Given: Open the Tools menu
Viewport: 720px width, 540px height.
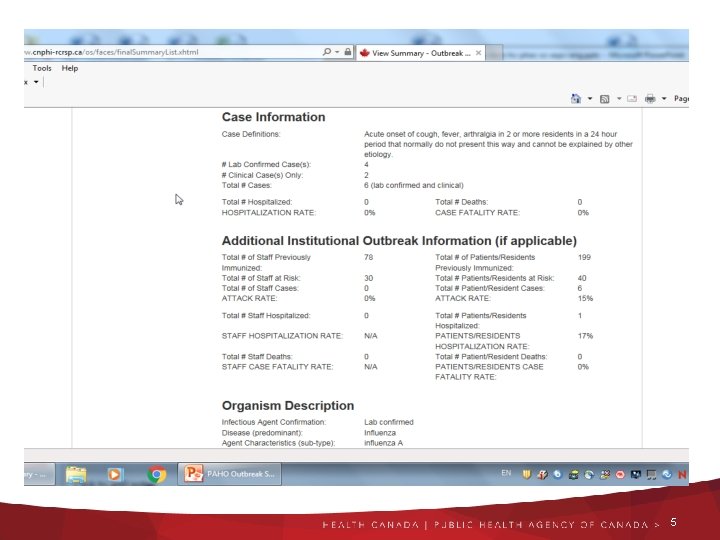Looking at the screenshot, I should pyautogui.click(x=42, y=68).
